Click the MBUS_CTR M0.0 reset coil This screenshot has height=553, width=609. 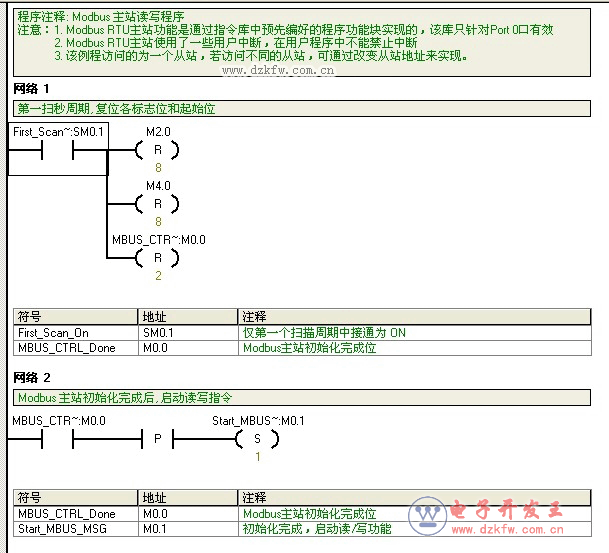[x=157, y=258]
